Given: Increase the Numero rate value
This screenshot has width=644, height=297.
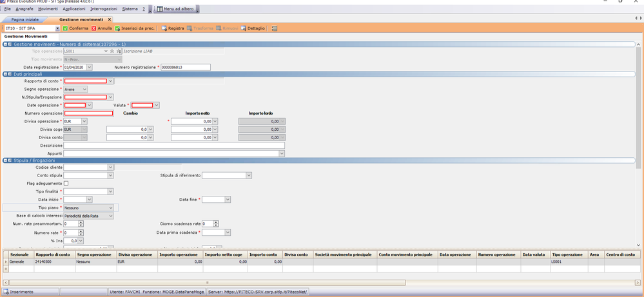Looking at the screenshot, I should [81, 231].
